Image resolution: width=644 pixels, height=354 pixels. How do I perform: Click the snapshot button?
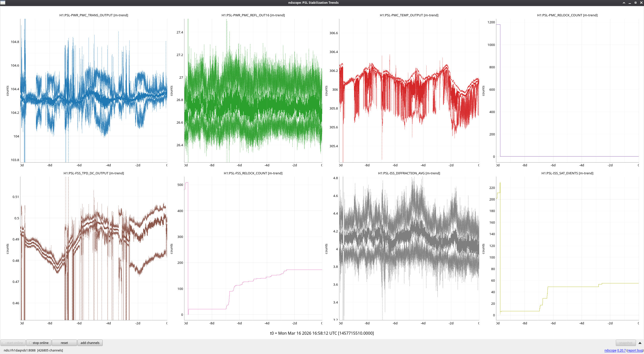tap(625, 343)
